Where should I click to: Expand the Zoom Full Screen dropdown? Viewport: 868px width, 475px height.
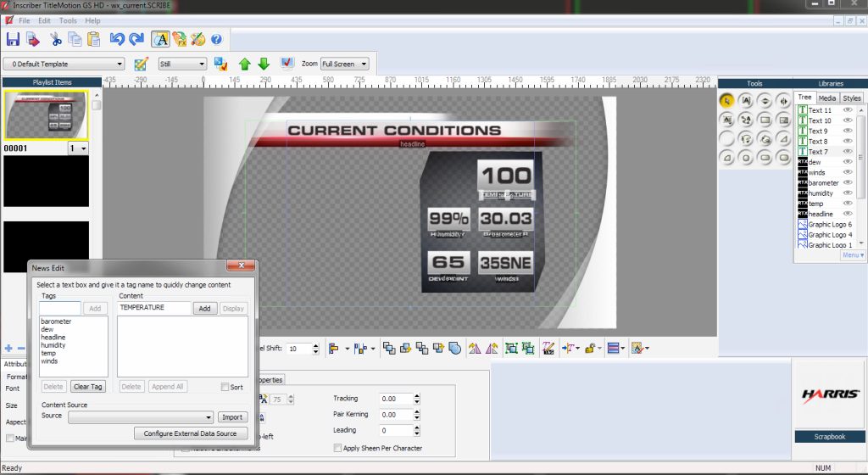[344, 64]
